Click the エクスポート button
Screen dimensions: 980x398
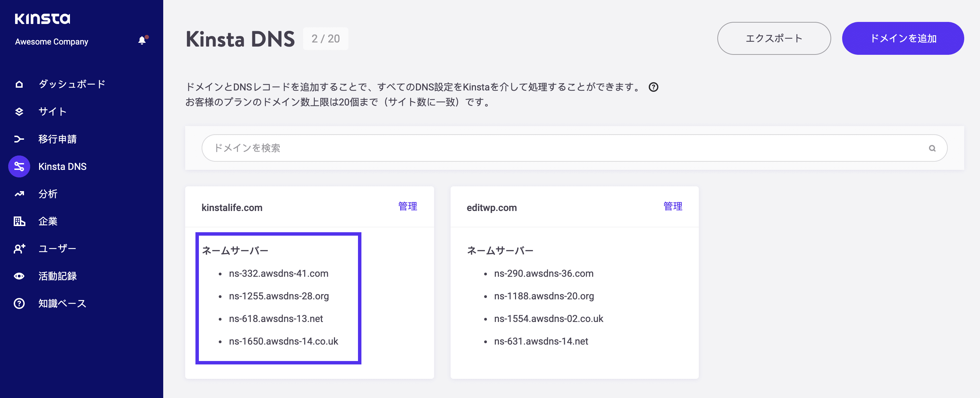[x=774, y=38]
